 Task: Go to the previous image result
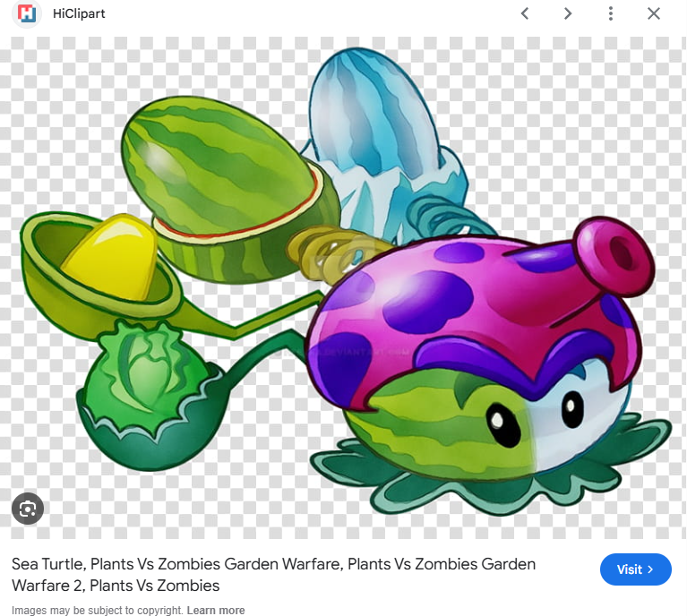tap(525, 14)
